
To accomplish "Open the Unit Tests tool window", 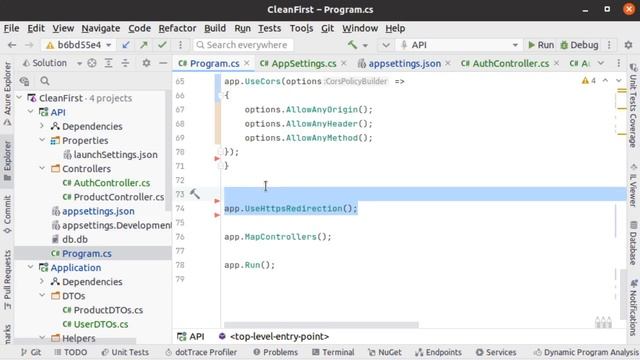I will [x=125, y=352].
